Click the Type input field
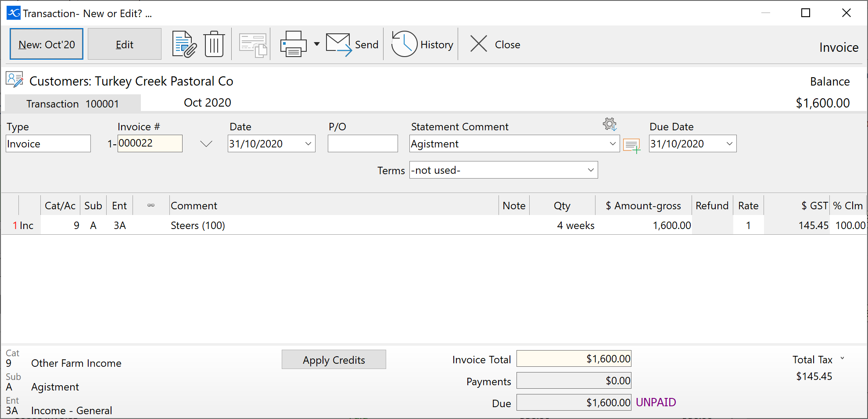This screenshot has width=868, height=419. coord(48,143)
